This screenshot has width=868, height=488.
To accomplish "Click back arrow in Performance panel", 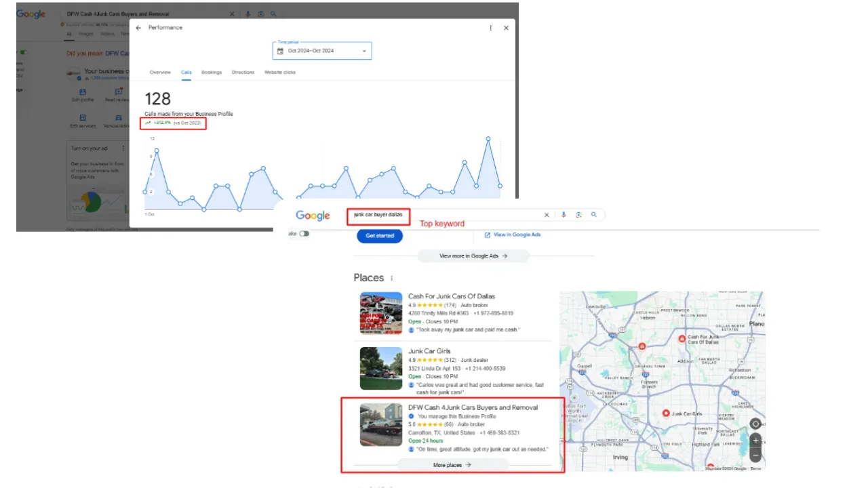I will pos(139,28).
